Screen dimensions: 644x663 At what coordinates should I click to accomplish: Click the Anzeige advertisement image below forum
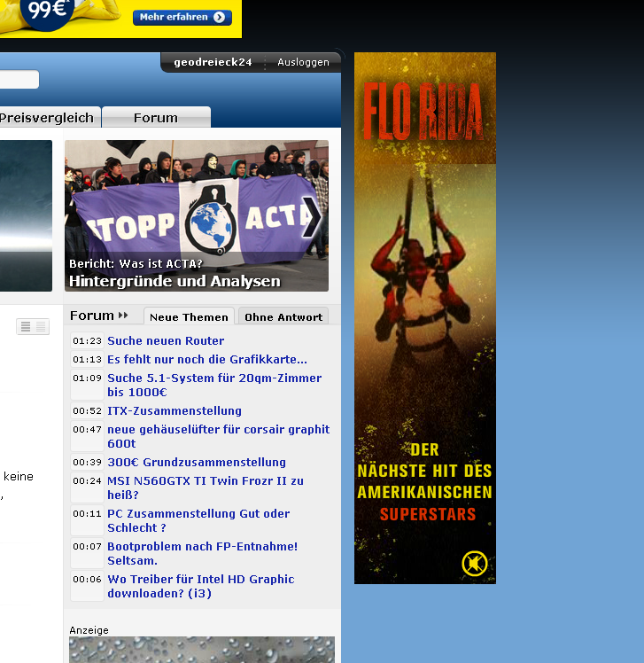(x=202, y=650)
